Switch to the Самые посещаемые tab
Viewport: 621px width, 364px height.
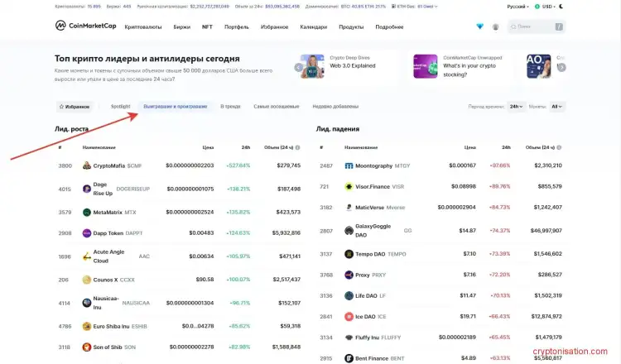point(277,107)
